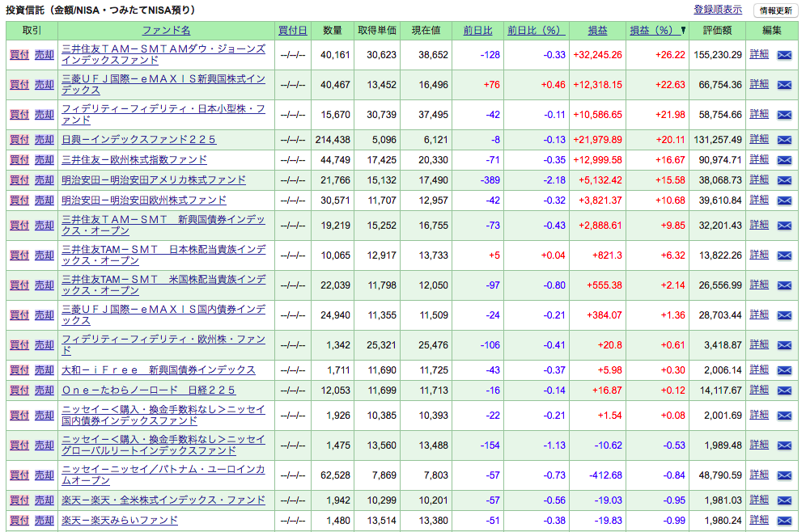Click mail icon in 日興-インデックスファンド225 row
This screenshot has height=532, width=806.
point(784,140)
